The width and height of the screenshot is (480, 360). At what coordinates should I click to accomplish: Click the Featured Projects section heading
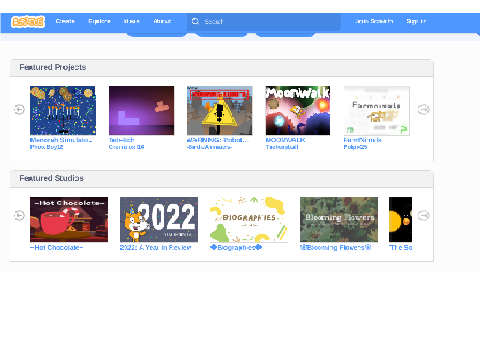point(53,67)
